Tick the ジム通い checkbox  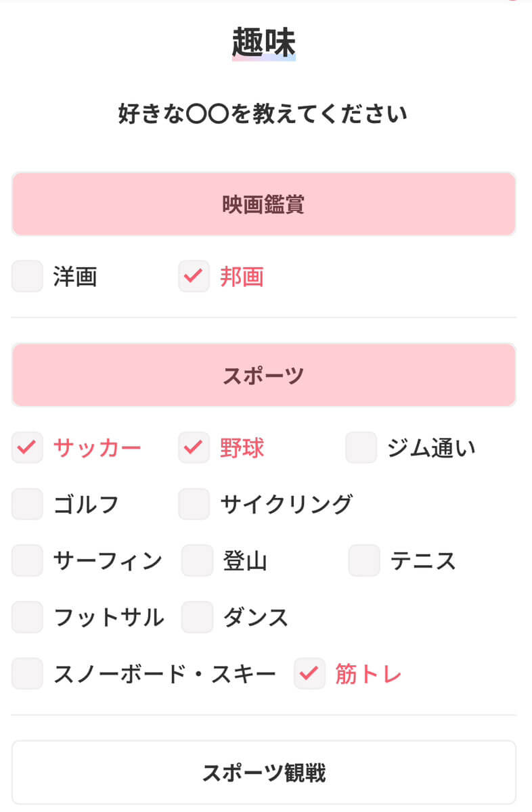click(x=361, y=448)
